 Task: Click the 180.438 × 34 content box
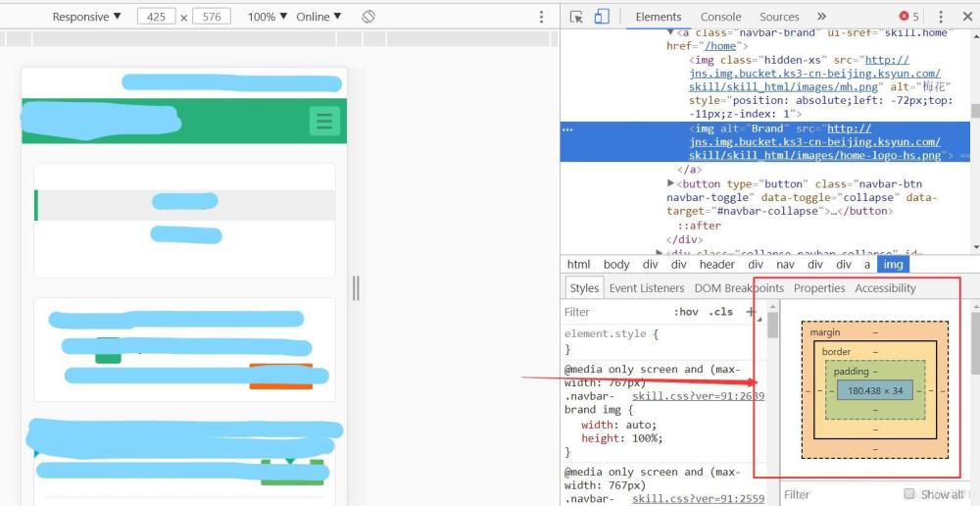coord(875,390)
